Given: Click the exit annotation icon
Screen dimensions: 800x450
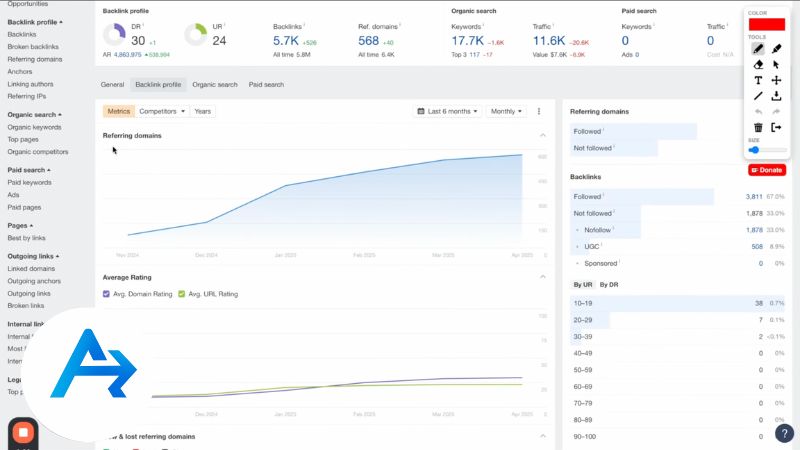Looking at the screenshot, I should 776,128.
